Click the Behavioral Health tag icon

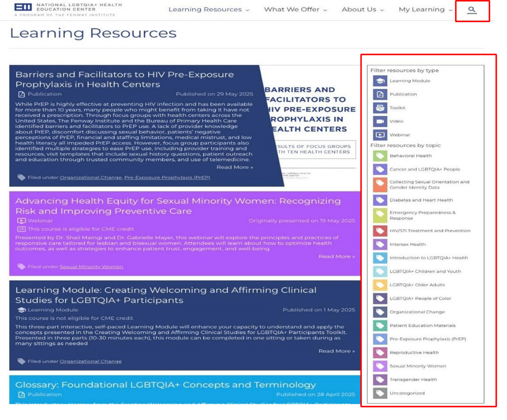pyautogui.click(x=380, y=156)
